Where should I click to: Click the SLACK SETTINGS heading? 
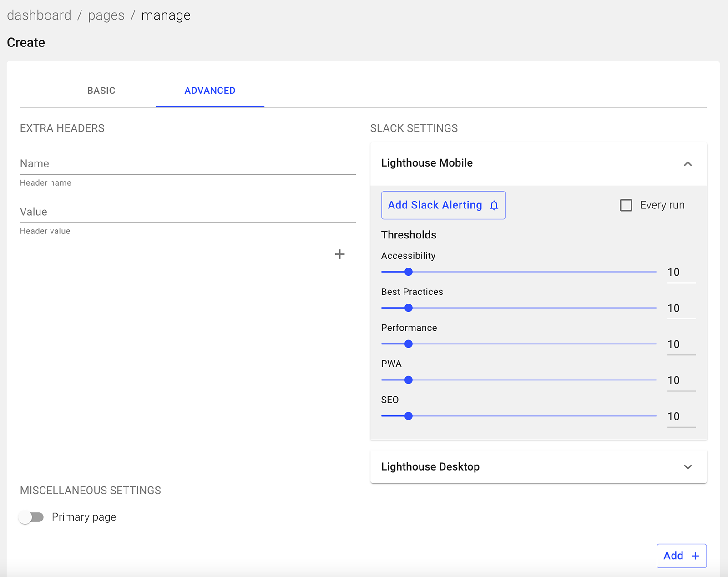pos(414,128)
